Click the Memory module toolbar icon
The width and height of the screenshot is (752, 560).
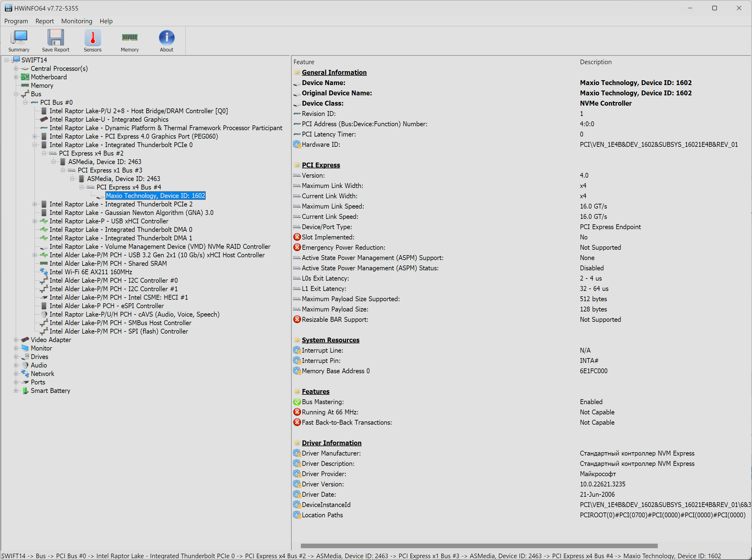[130, 38]
